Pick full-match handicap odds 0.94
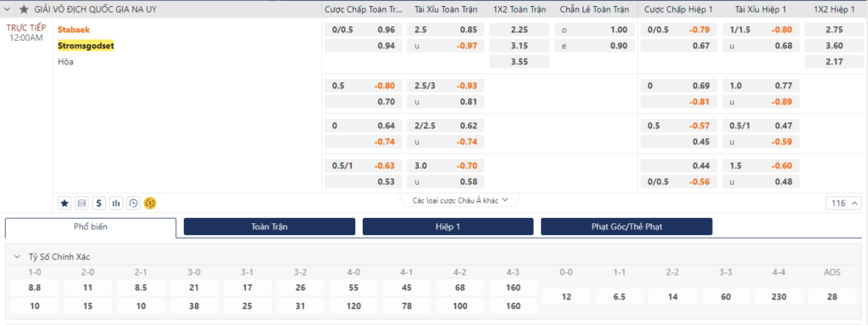Viewport: 868px width, 325px height. coord(363,46)
